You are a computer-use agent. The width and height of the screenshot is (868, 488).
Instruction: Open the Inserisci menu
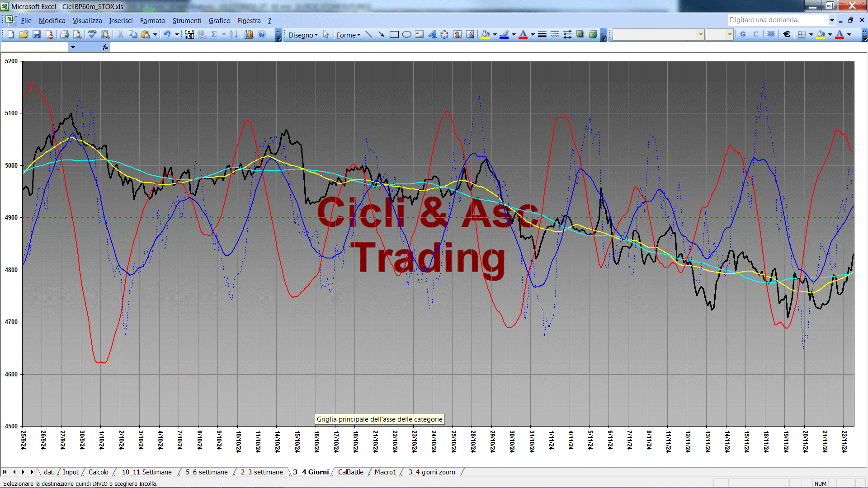click(121, 21)
